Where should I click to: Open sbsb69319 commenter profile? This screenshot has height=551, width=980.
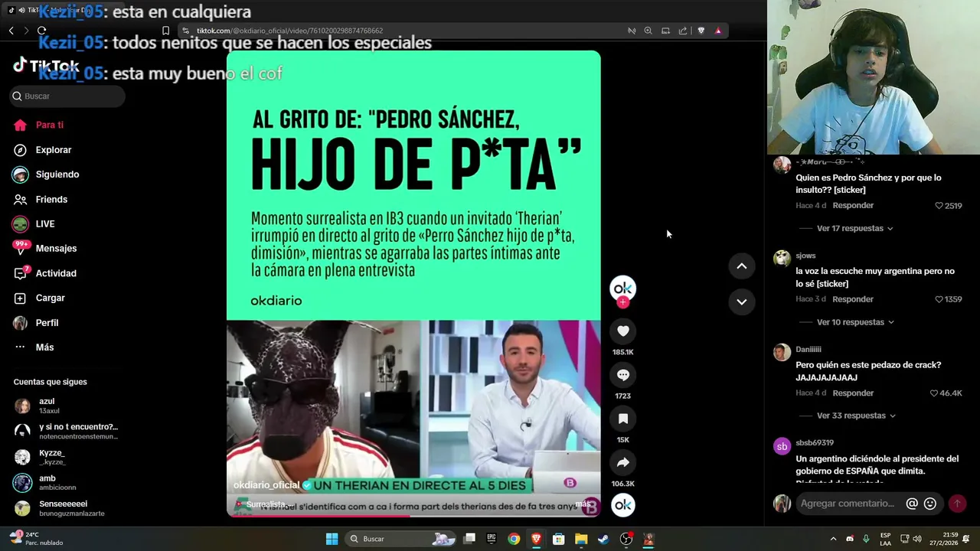(815, 443)
